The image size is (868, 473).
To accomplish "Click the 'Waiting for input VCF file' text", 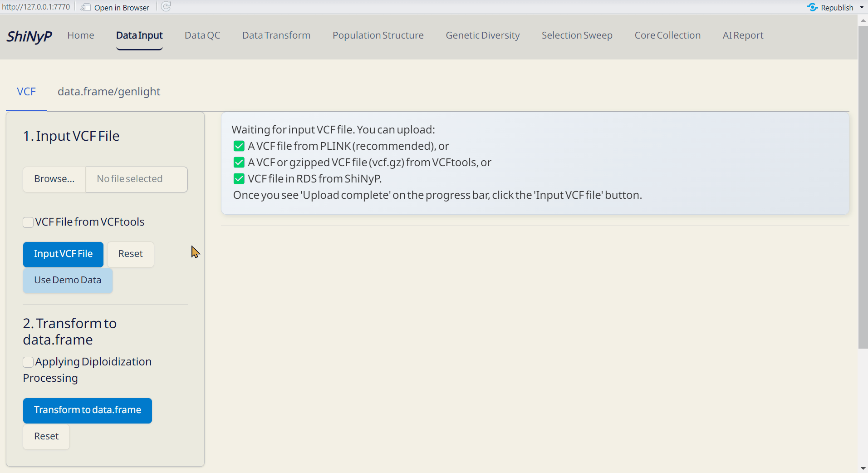I will [333, 130].
